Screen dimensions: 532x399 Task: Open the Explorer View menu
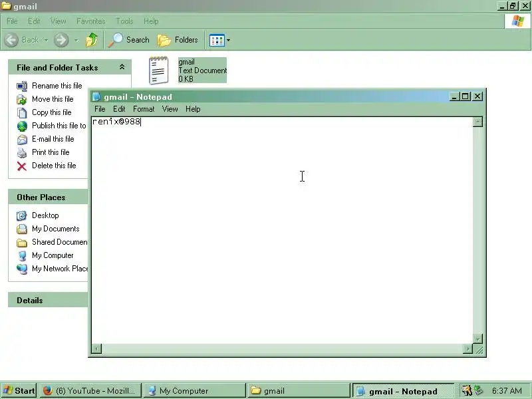pyautogui.click(x=58, y=21)
